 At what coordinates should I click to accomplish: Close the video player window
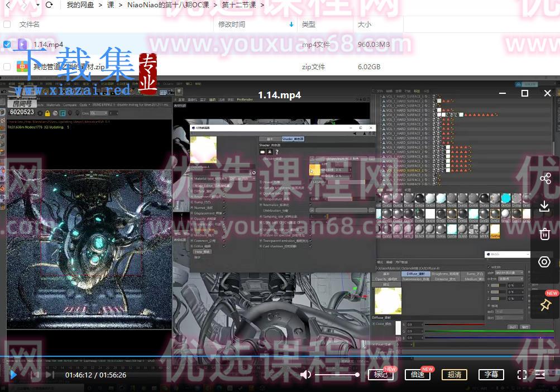[548, 93]
